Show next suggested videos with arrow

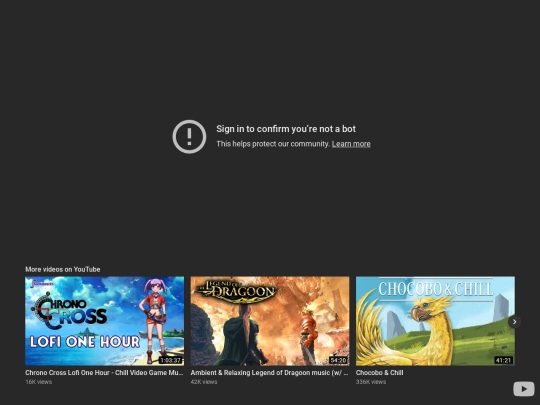pos(515,322)
